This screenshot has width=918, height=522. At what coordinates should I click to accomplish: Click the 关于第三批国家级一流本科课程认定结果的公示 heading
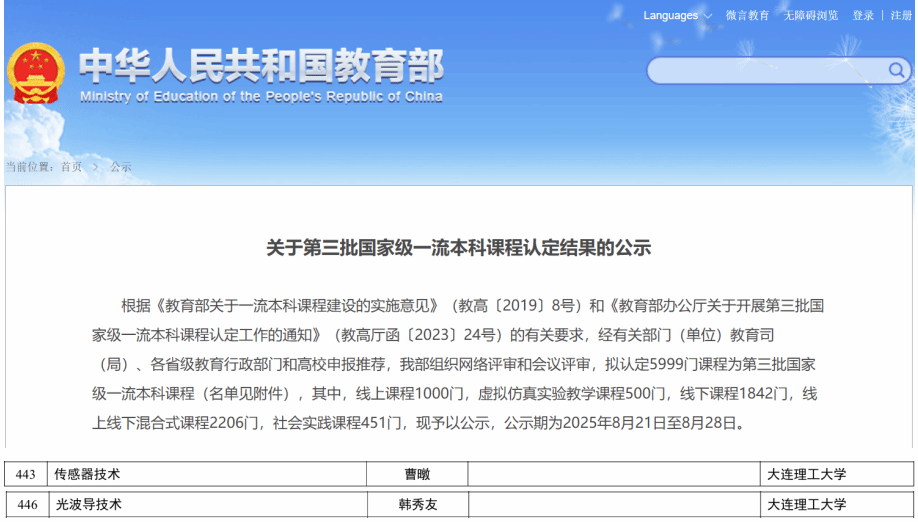(458, 248)
